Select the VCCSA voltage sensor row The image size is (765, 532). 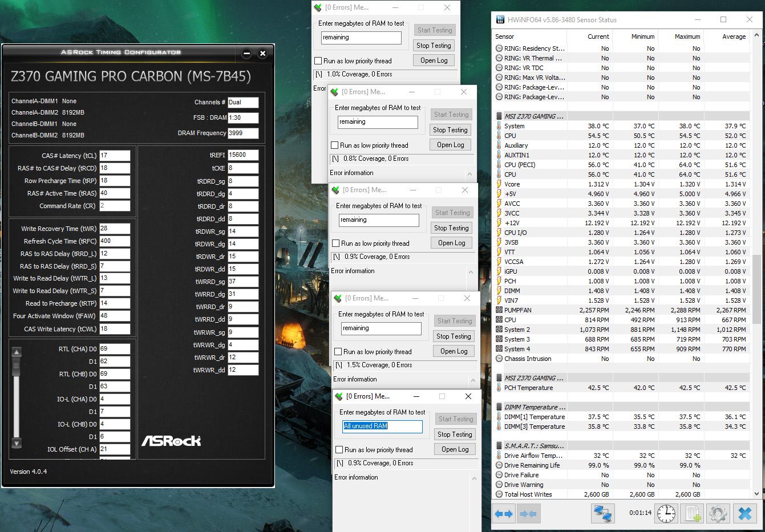tap(621, 262)
